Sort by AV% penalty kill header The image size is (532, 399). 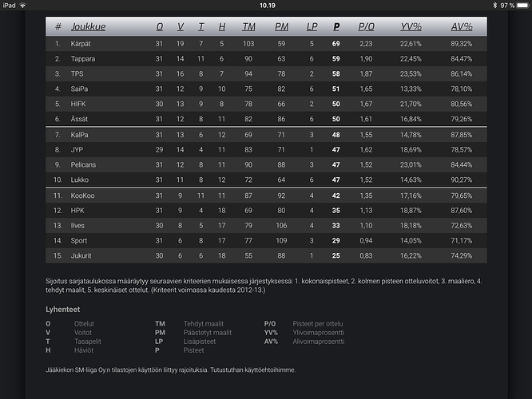(x=462, y=26)
